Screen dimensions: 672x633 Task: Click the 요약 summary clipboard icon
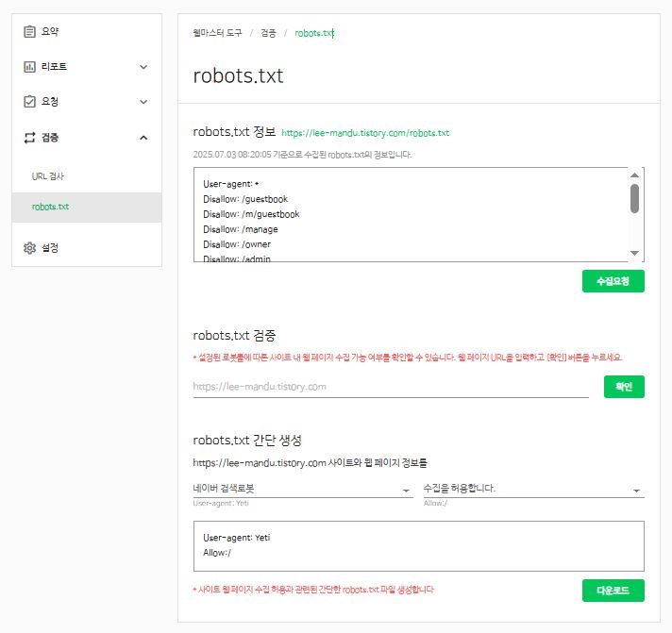tap(29, 32)
